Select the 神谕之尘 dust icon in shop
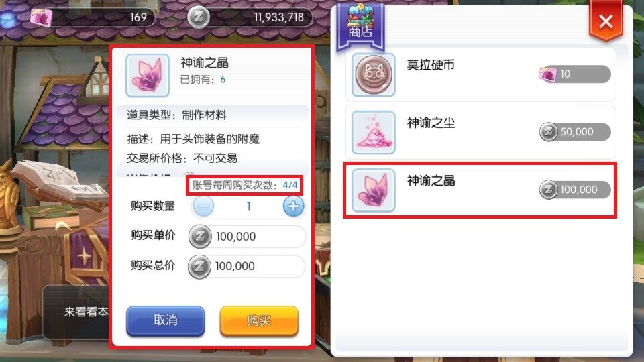This screenshot has width=644, height=362. [374, 133]
